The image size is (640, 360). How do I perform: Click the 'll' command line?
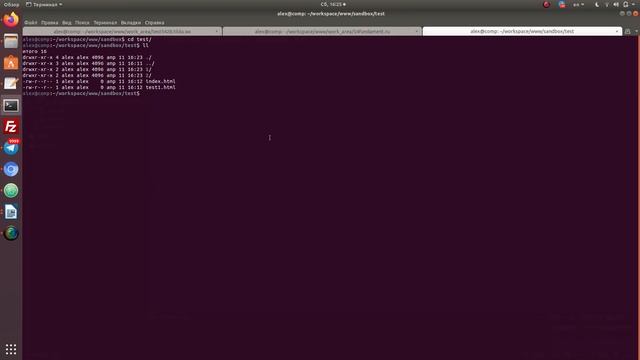[85, 46]
